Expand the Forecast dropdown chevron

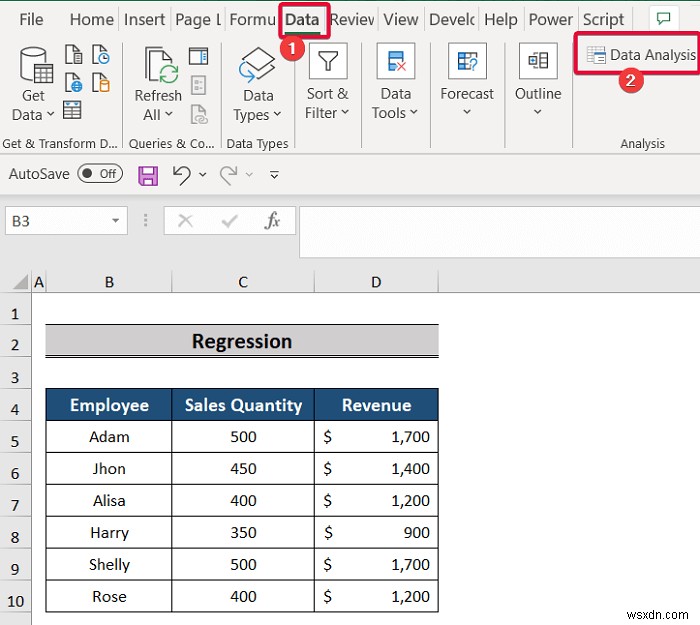[467, 112]
